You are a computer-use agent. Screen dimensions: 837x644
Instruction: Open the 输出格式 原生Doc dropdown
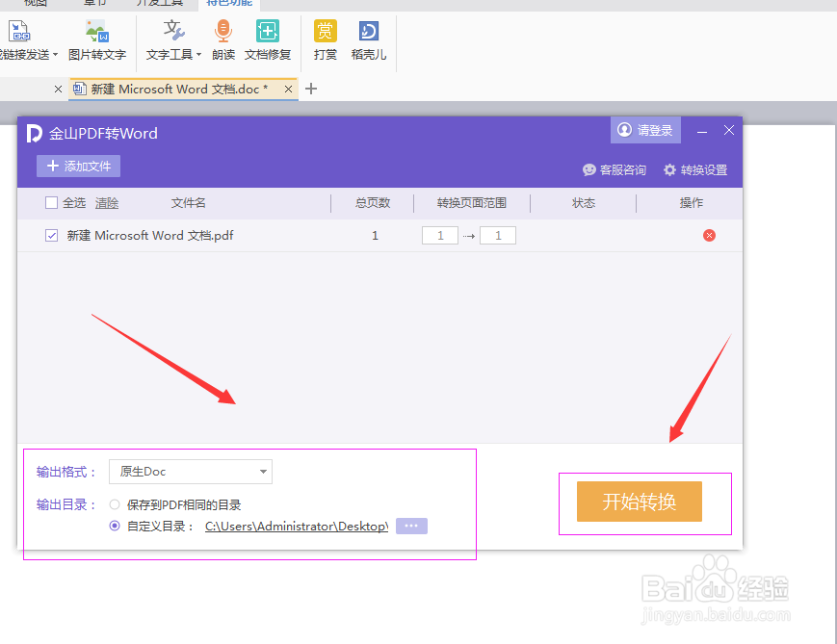(191, 472)
